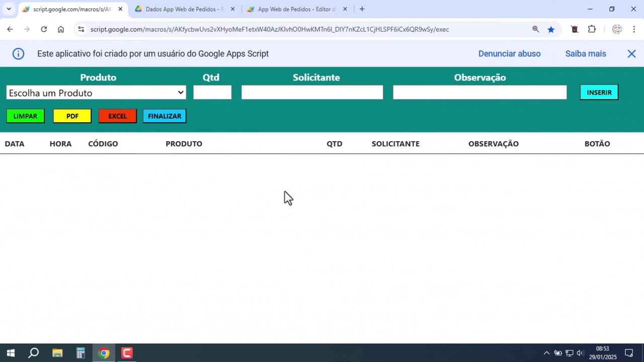Reload the current page
Screen dimensions: 644x362
tap(44, 29)
